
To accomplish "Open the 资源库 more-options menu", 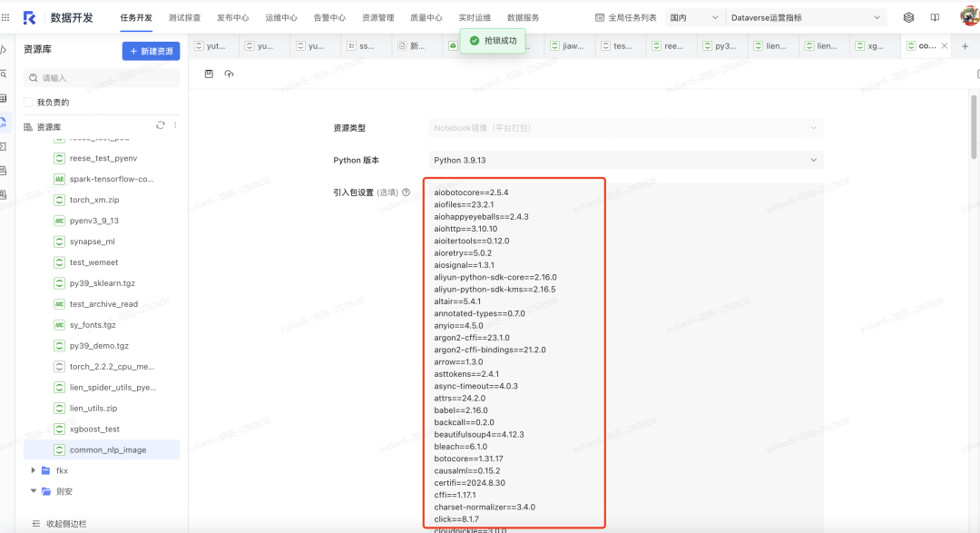I will tap(175, 125).
